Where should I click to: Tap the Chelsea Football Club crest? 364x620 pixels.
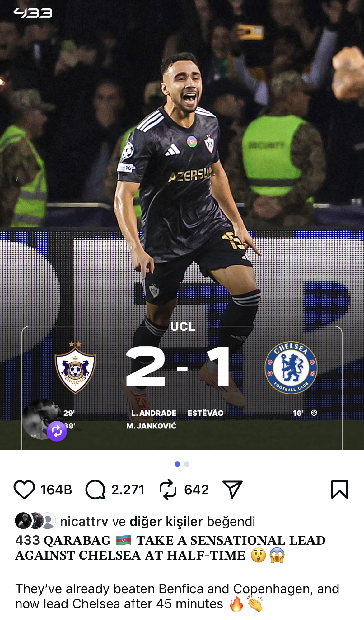pos(291,368)
